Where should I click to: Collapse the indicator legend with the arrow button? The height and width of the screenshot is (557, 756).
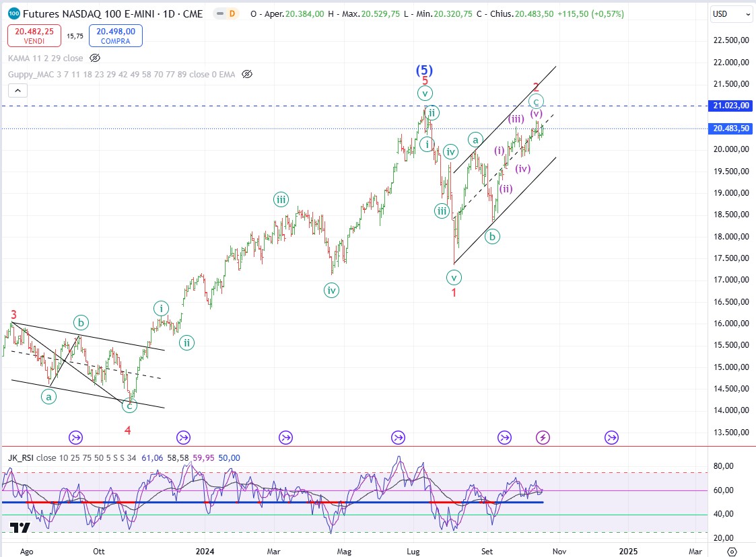pos(18,90)
